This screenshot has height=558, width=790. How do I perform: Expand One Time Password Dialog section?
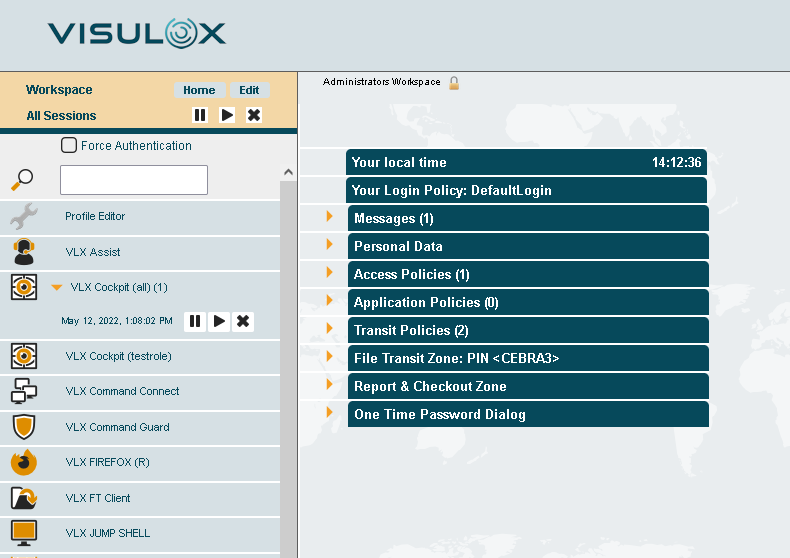(329, 413)
